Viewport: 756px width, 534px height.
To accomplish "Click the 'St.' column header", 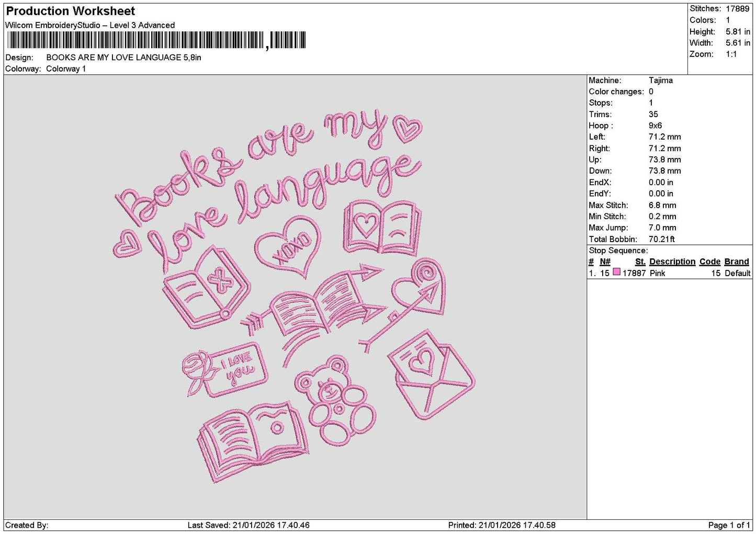I will (x=640, y=262).
